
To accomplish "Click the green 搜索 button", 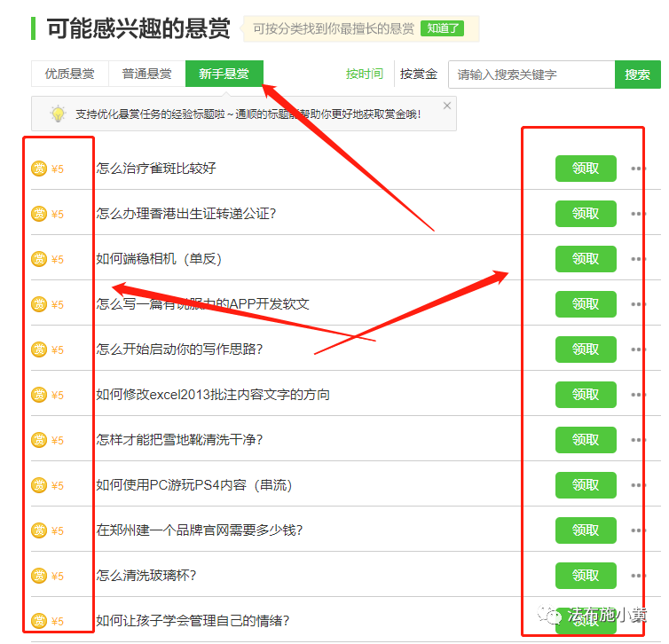I will pyautogui.click(x=637, y=75).
